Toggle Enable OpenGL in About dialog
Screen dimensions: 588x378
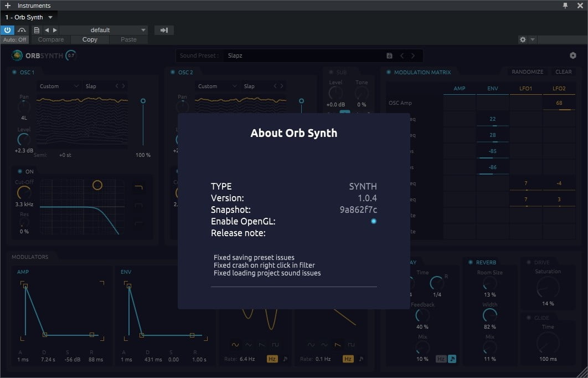pos(374,221)
